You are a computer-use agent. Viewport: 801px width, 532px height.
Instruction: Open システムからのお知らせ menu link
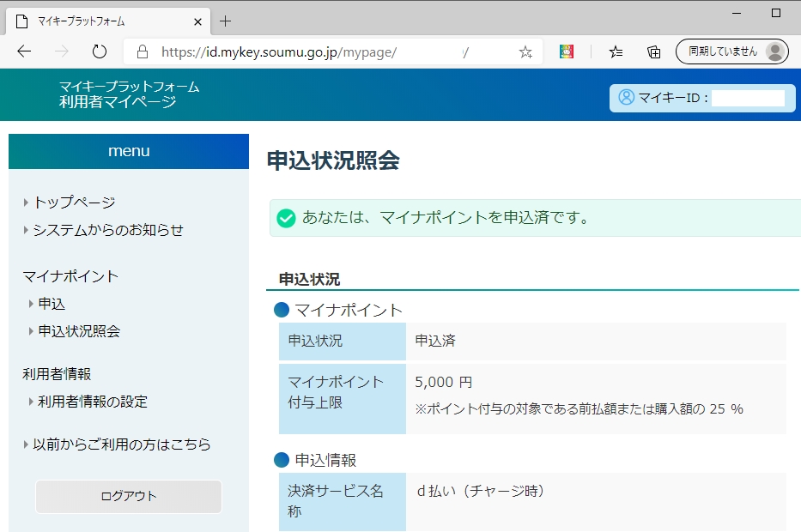pos(108,230)
